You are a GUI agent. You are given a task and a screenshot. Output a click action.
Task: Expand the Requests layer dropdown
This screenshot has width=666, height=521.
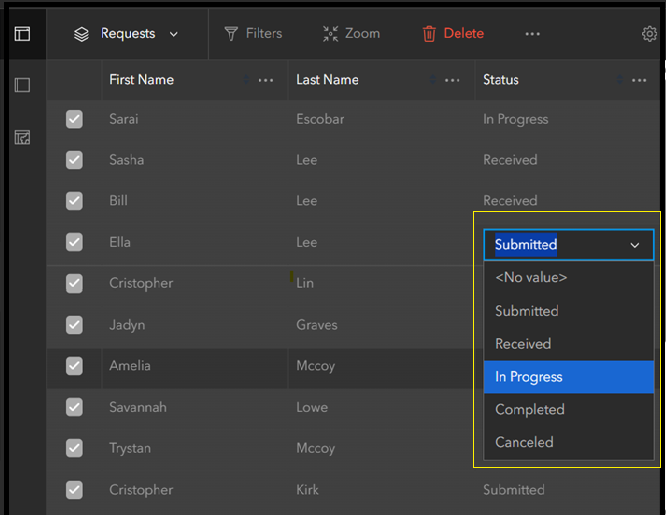point(174,34)
